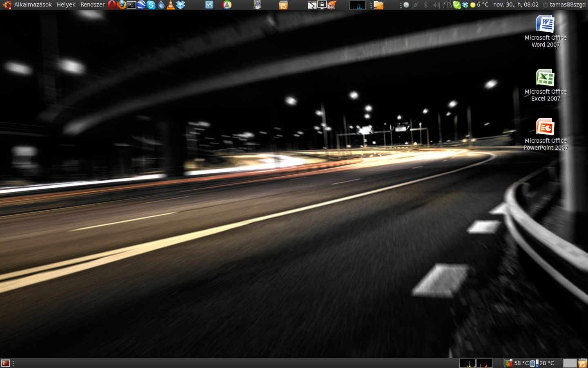Click the 28 °C hard disk temperature
Viewport: 588px width, 368px height.
tap(542, 363)
